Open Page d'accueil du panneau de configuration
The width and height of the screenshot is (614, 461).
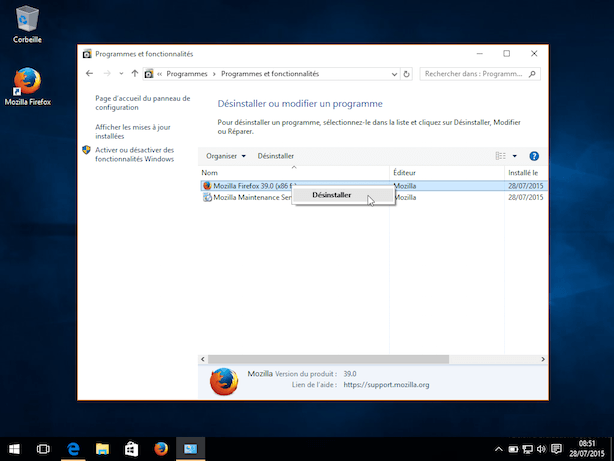point(143,103)
